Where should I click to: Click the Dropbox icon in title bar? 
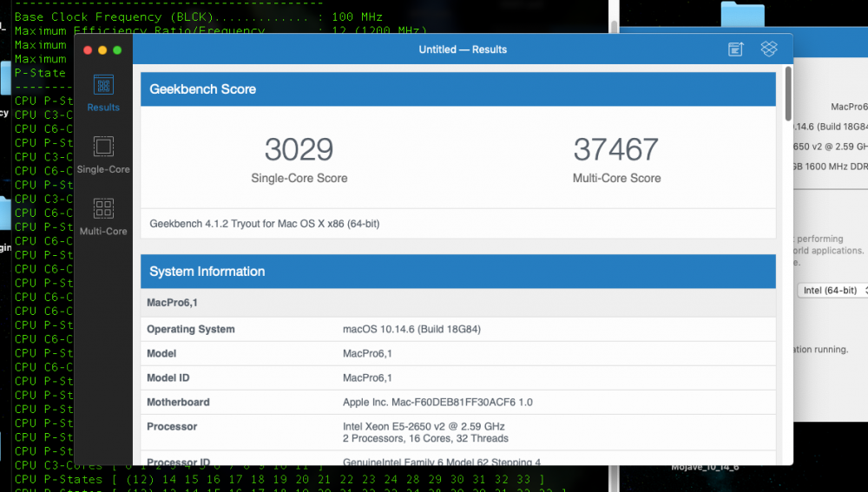pos(769,49)
